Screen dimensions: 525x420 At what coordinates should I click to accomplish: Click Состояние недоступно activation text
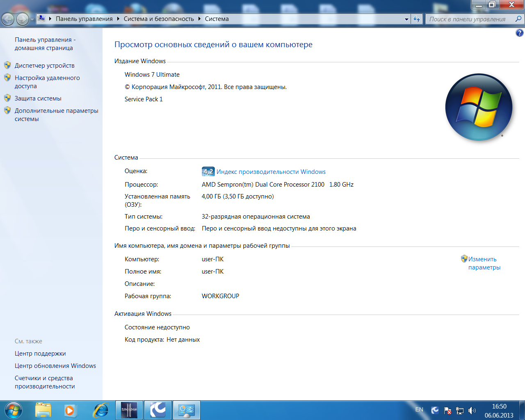pos(157,327)
